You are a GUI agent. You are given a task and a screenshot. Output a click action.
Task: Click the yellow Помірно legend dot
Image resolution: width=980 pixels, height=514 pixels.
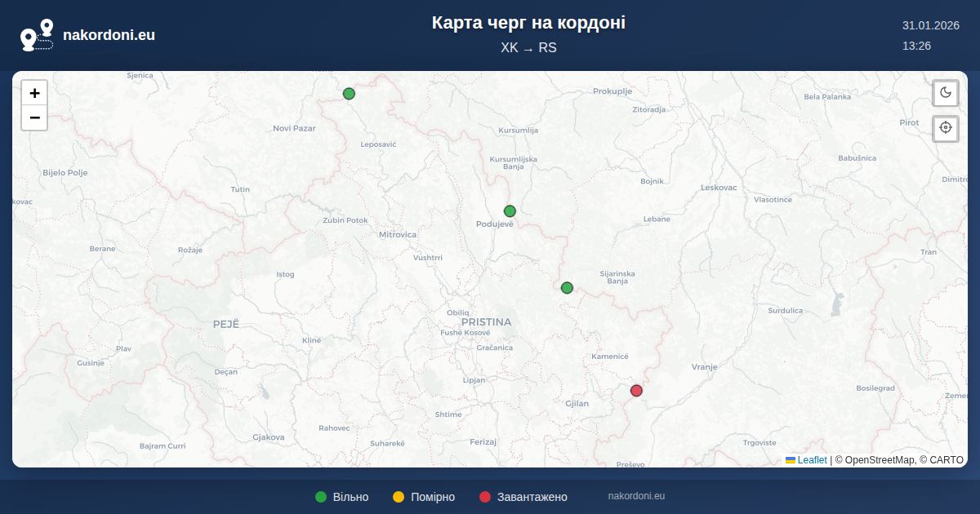[399, 497]
